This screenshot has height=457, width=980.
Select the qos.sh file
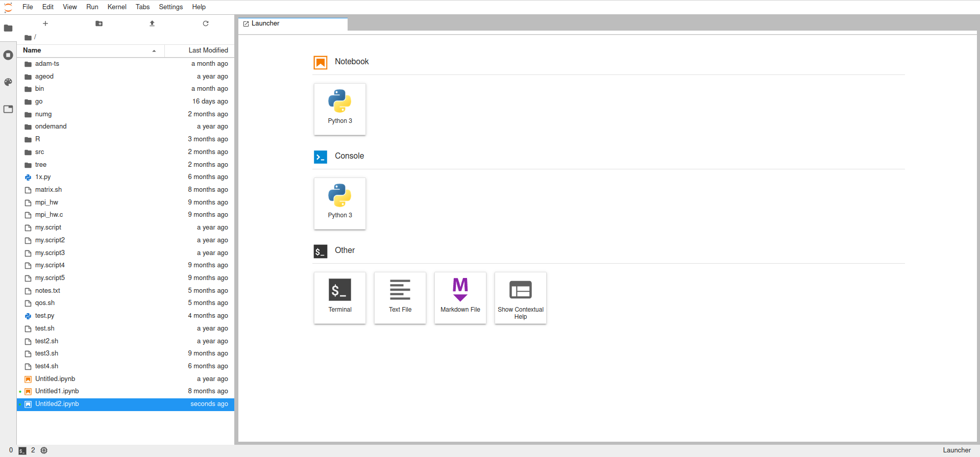tap(126, 303)
